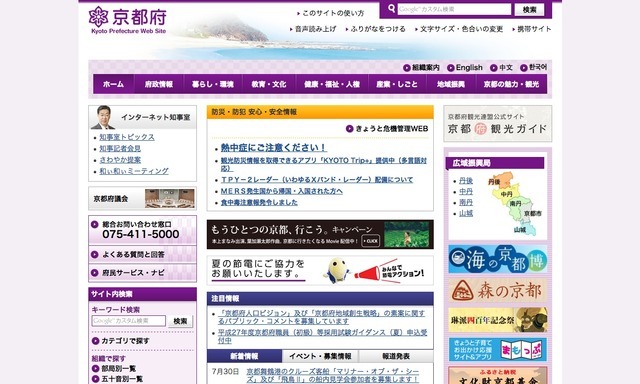Viewport: 640px width, 384px height.
Task: Click the もうひとつの京都、行こう campaign banner
Action: [x=320, y=234]
